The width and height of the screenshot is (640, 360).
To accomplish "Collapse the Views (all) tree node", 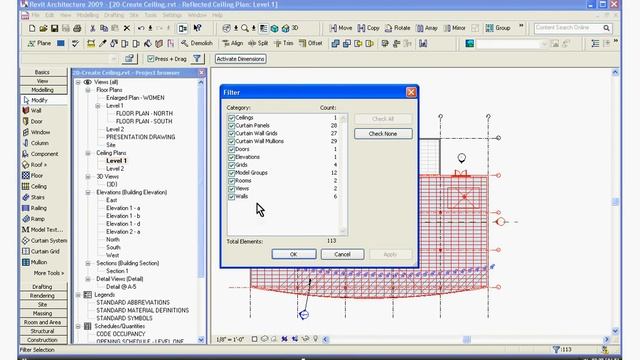I will pos(78,82).
